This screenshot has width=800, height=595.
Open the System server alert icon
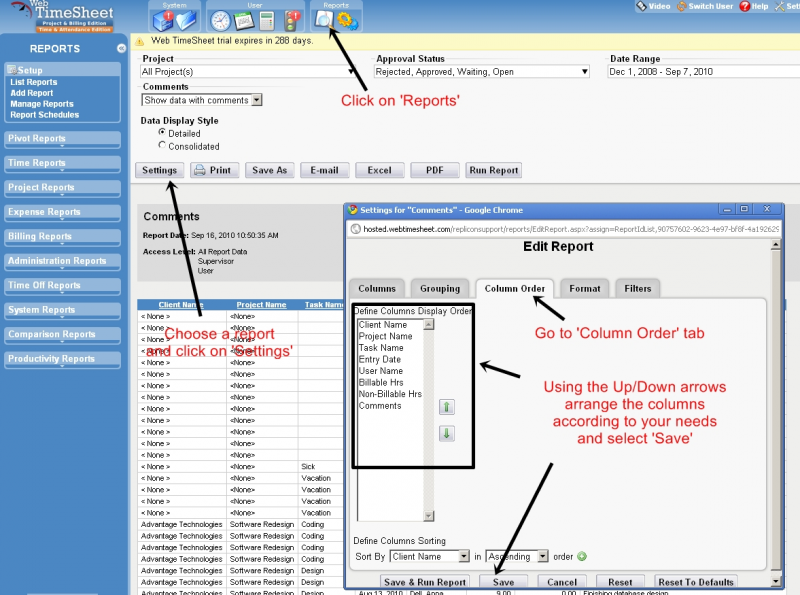click(163, 21)
